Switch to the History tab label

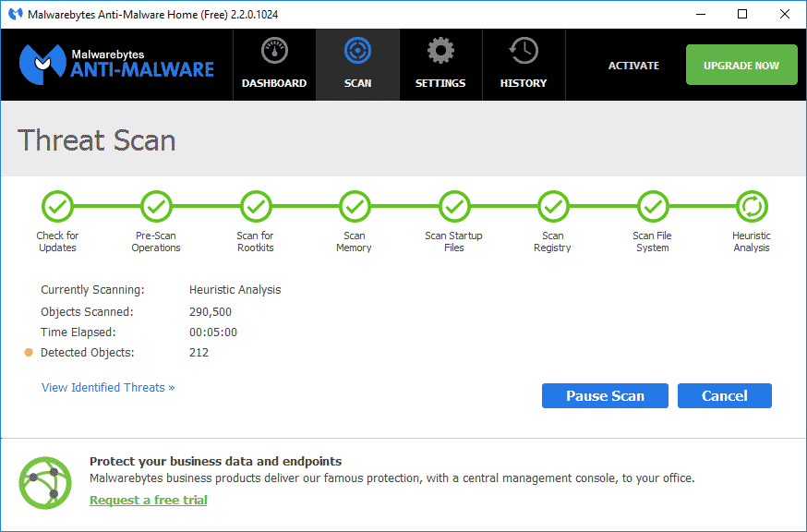pyautogui.click(x=524, y=83)
